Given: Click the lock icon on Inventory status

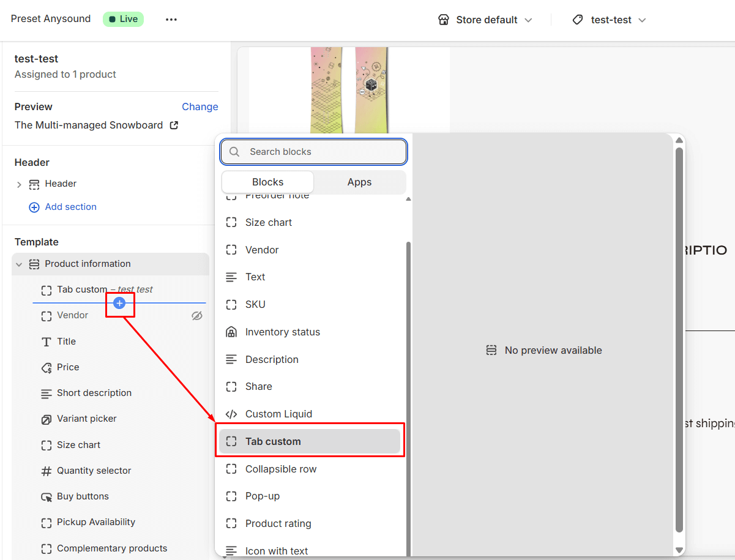Looking at the screenshot, I should (231, 332).
